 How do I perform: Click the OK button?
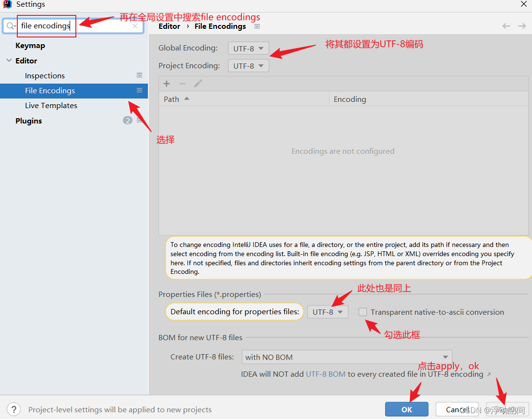click(407, 409)
